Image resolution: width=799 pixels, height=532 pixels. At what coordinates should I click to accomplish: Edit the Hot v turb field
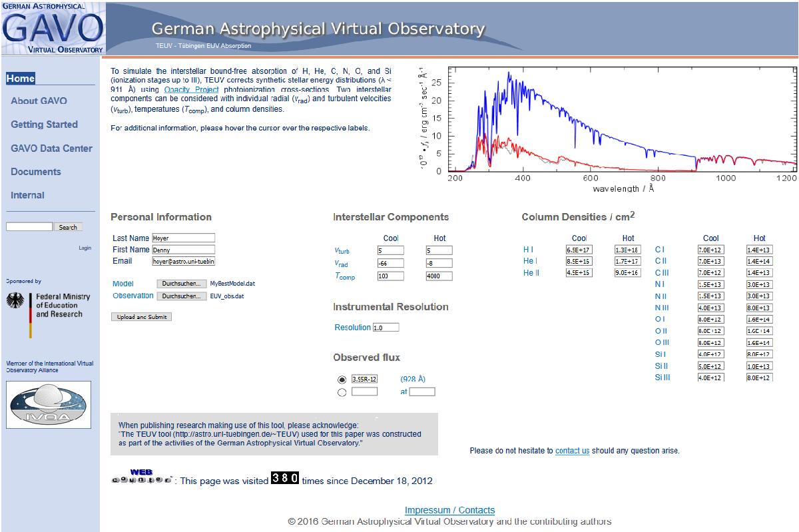pos(439,250)
